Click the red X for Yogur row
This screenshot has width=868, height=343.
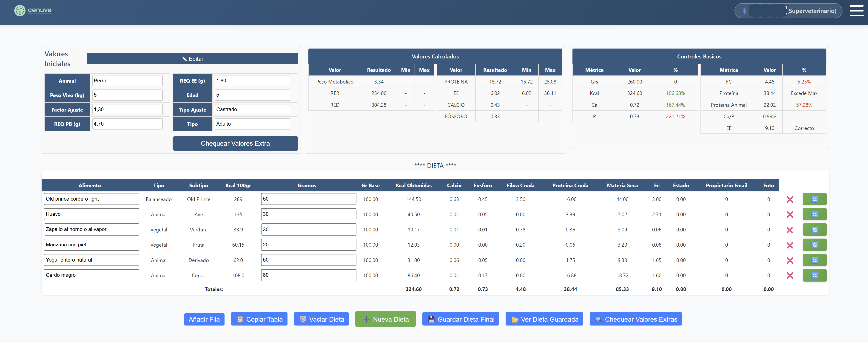pos(789,260)
